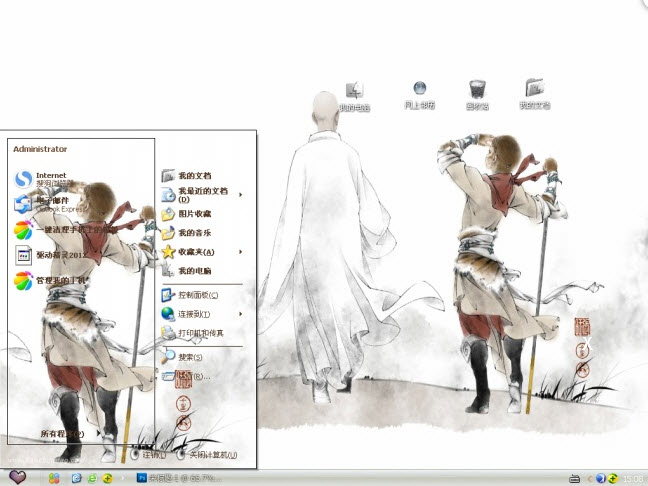
Task: Open 控制面板(C) in start menu
Action: 189,295
